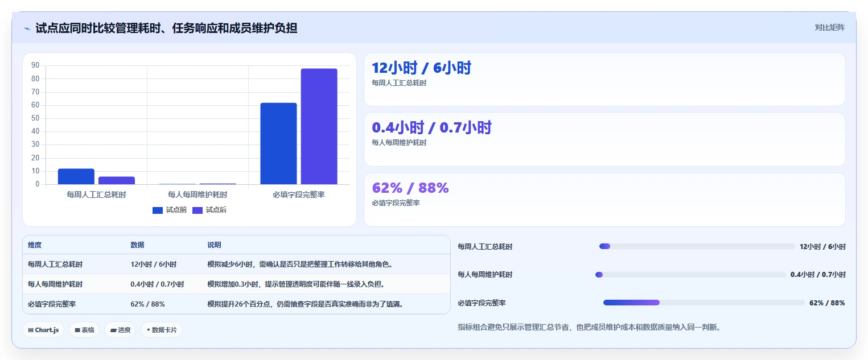
Task: Toggle the 试点前 legend series
Action: click(x=170, y=210)
